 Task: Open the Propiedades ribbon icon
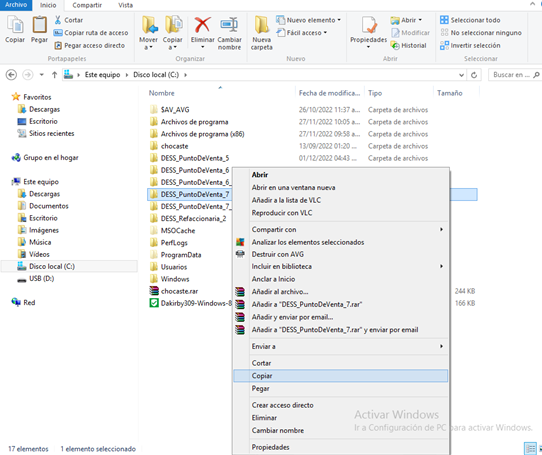click(x=369, y=25)
